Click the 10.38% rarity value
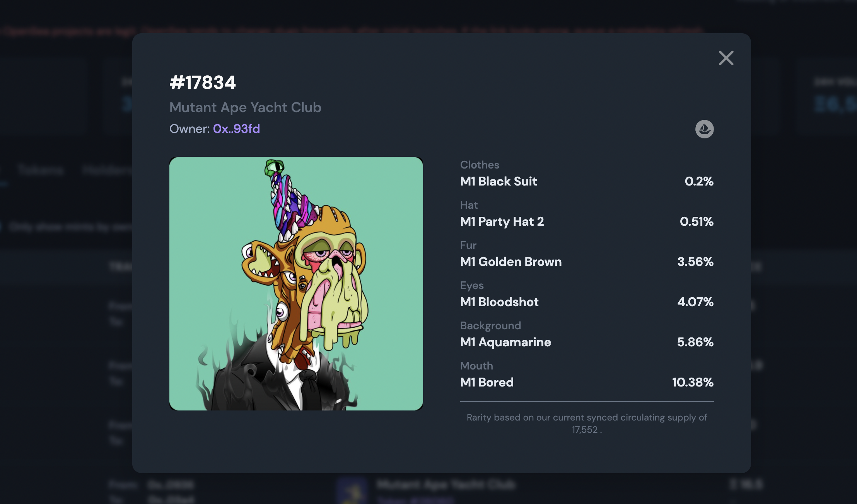 click(693, 382)
